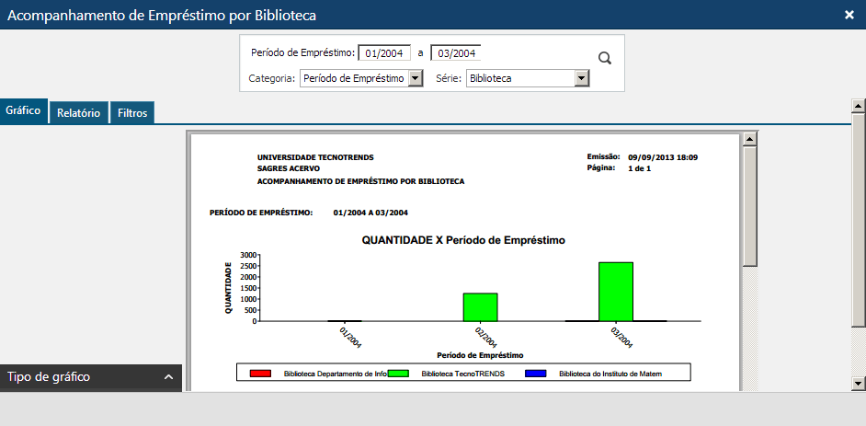Click the green Biblioteca TecnoTRENDS legend swatch
The height and width of the screenshot is (426, 866).
pos(399,373)
